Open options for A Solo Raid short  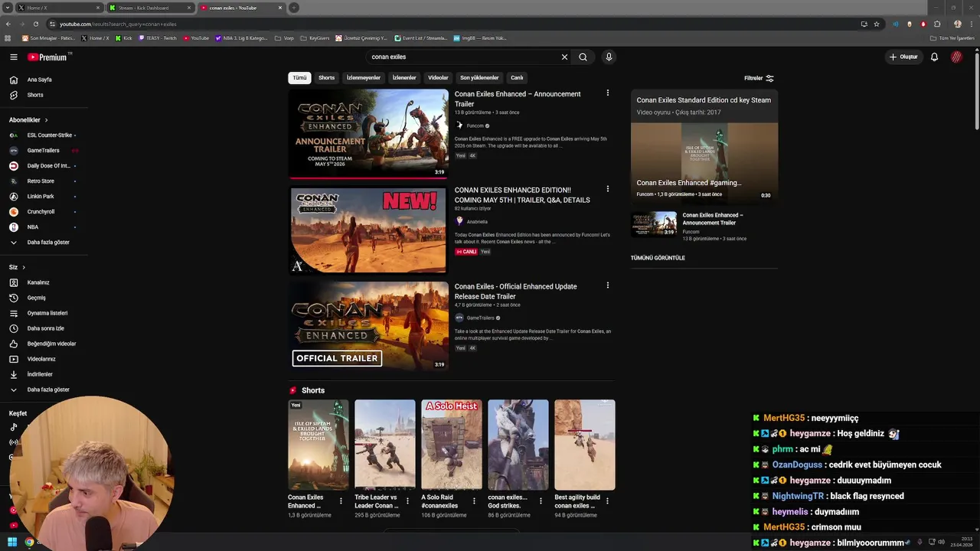474,501
